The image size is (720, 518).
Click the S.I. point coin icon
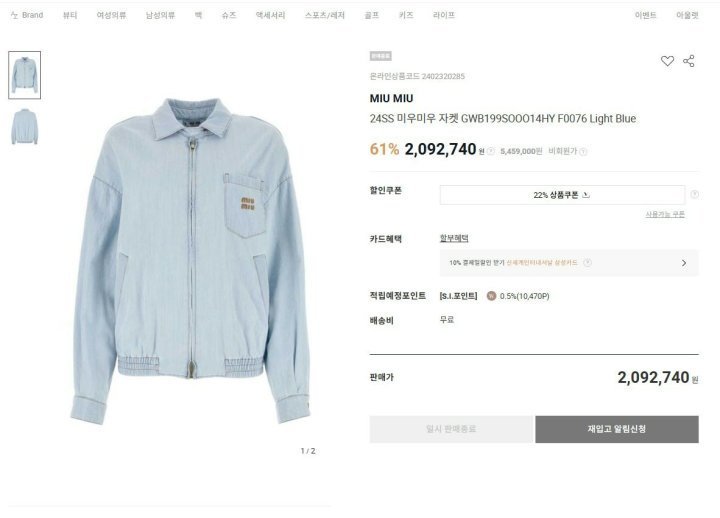click(491, 296)
